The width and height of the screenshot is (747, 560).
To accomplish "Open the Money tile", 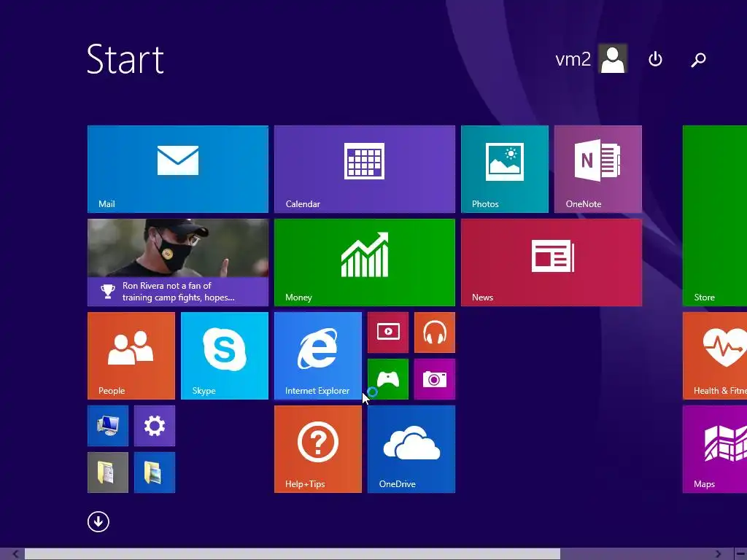I will 365,262.
